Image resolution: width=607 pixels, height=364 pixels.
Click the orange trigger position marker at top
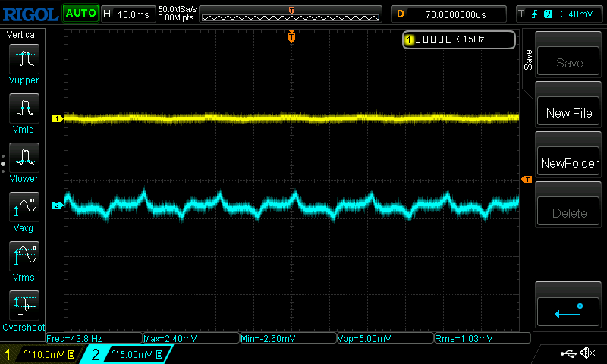291,36
